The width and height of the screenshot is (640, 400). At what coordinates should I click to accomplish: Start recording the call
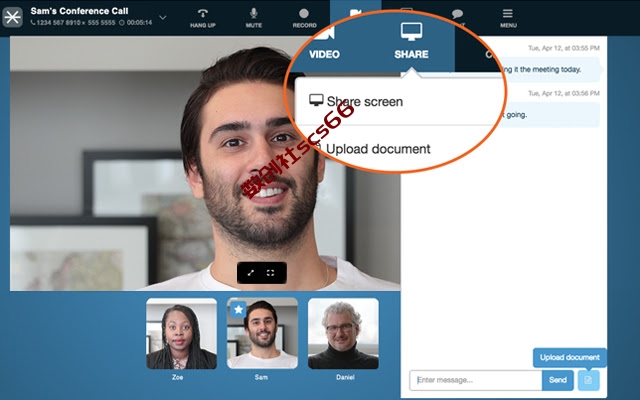304,18
